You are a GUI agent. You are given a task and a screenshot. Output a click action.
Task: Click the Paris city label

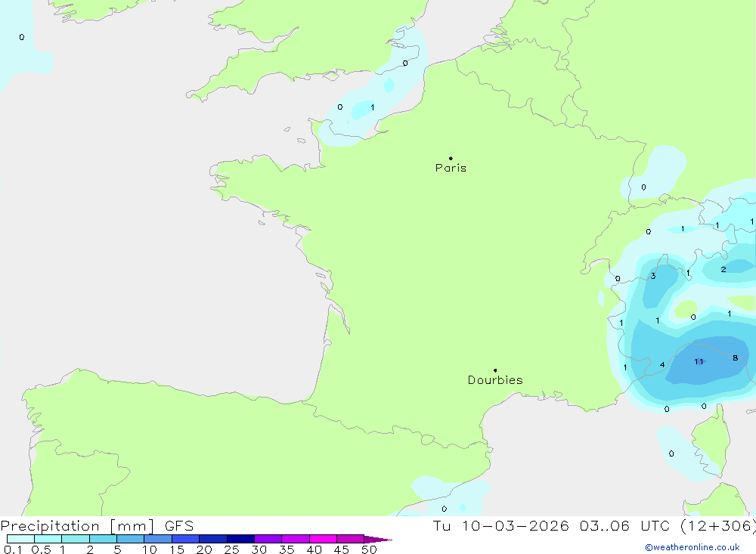(x=451, y=168)
